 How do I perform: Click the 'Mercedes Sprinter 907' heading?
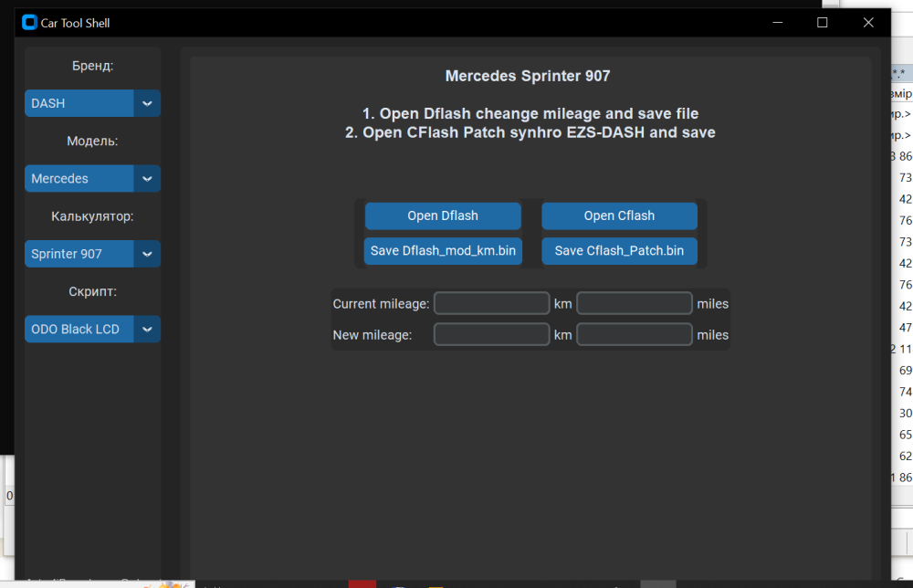(x=528, y=77)
